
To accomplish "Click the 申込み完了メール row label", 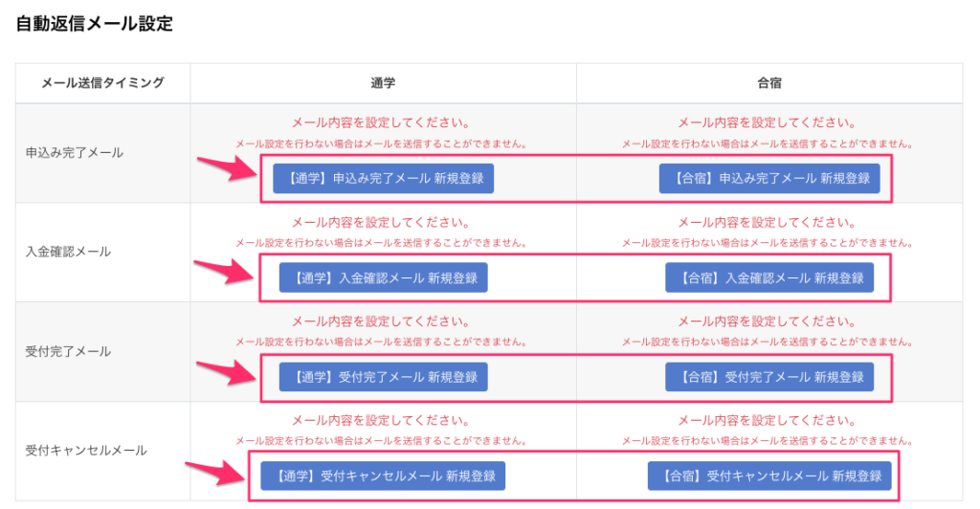I will pos(75,152).
